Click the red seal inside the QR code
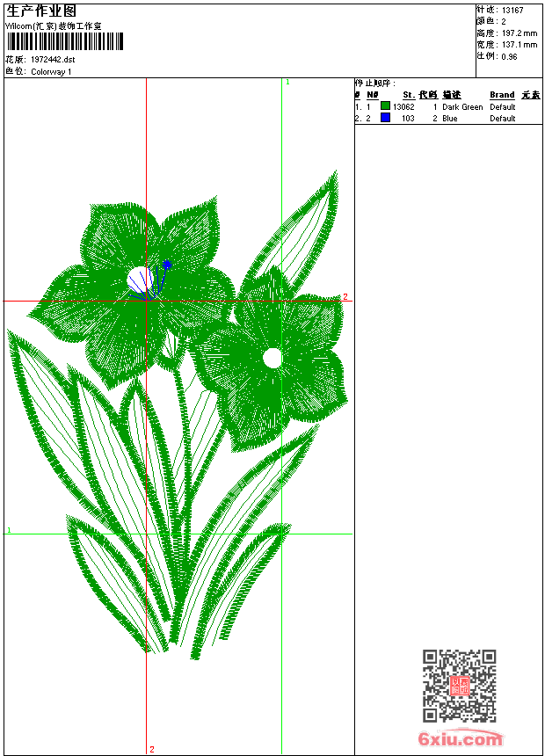545x756 pixels. pyautogui.click(x=460, y=687)
